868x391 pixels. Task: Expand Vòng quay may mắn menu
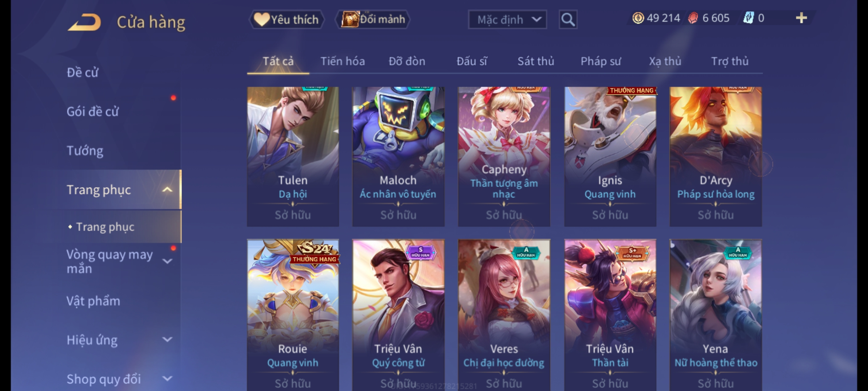[167, 261]
